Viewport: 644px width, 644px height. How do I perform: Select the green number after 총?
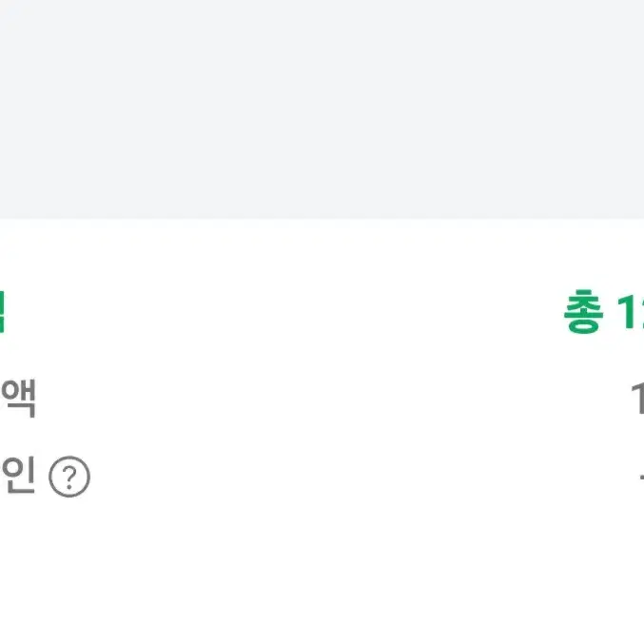pos(631,312)
